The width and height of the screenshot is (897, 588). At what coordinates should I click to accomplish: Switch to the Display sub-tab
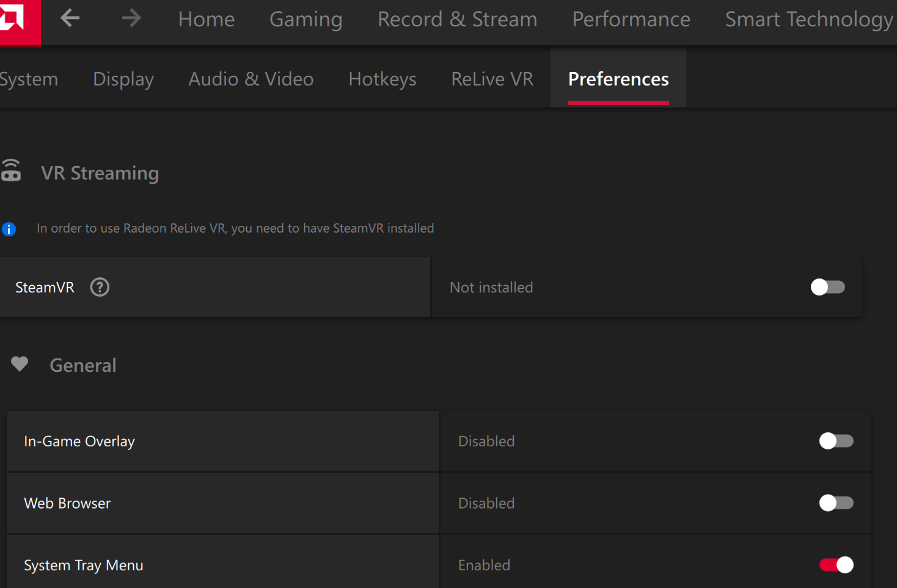pyautogui.click(x=123, y=79)
